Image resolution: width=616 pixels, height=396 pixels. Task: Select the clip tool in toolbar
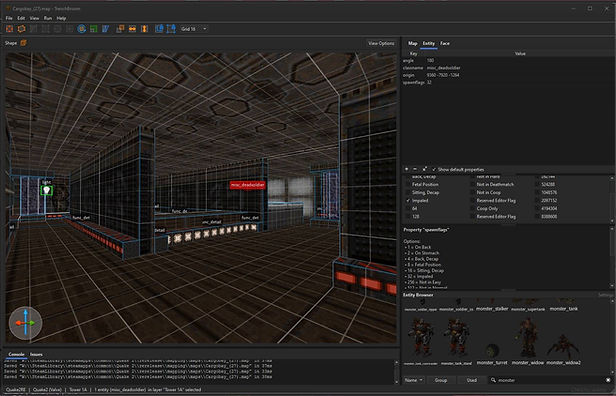coord(34,29)
